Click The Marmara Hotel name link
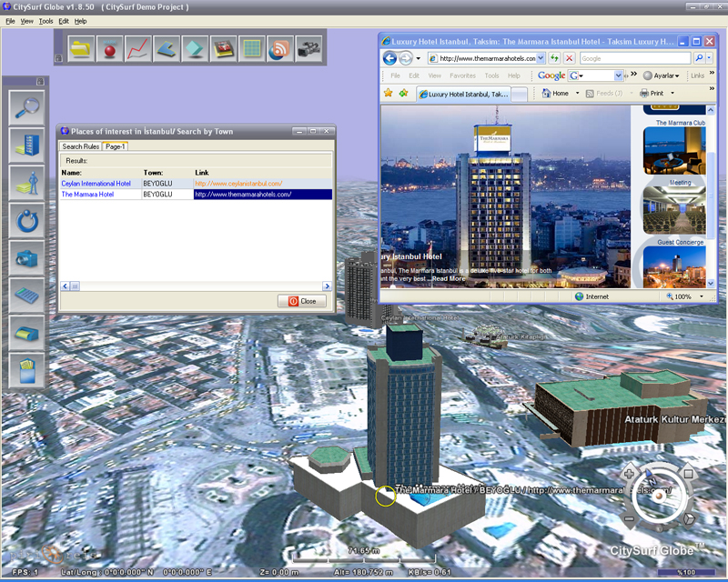 point(87,195)
